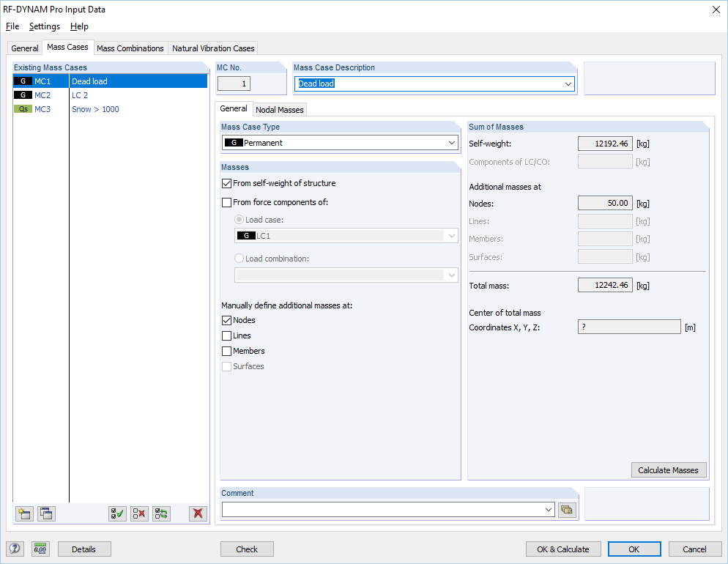Open the File menu

point(12,26)
